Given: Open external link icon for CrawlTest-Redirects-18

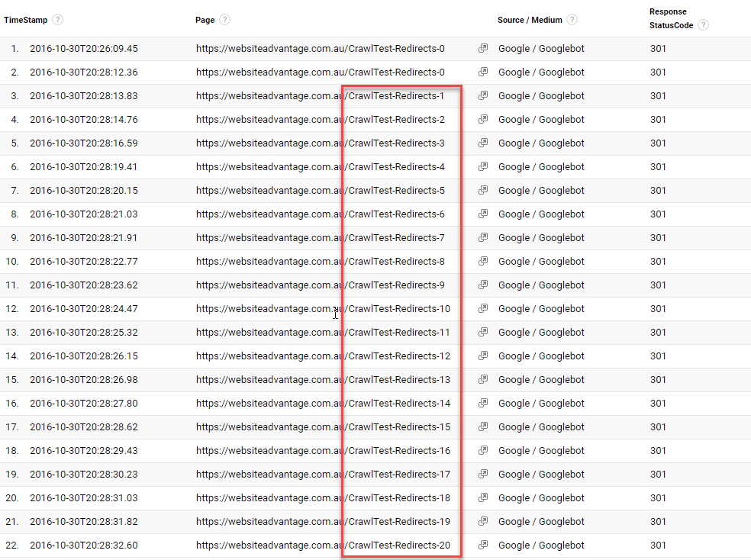Looking at the screenshot, I should (483, 497).
